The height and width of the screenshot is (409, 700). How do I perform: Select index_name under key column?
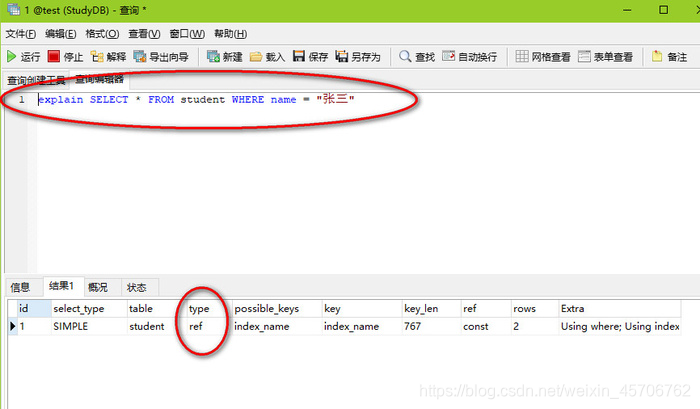362,326
